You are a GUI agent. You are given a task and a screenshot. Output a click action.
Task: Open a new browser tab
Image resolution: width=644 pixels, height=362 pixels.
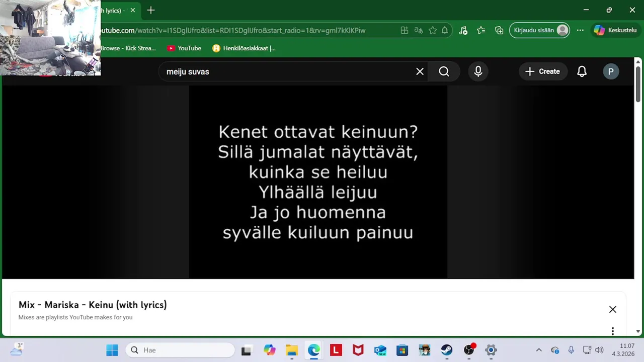pos(151,10)
